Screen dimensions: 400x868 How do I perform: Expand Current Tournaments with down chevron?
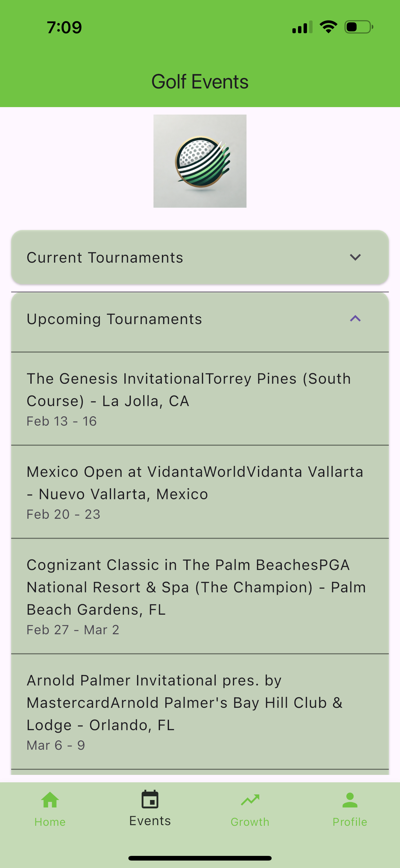[x=355, y=257]
